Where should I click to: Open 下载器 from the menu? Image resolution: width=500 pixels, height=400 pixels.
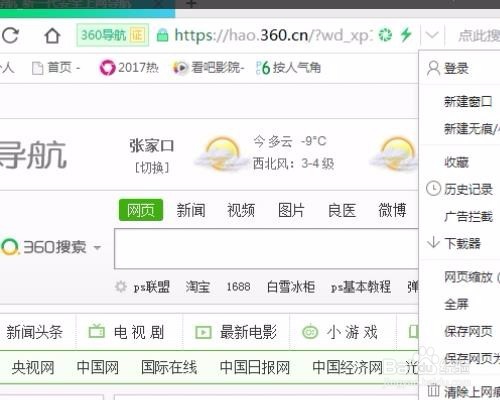[454, 243]
